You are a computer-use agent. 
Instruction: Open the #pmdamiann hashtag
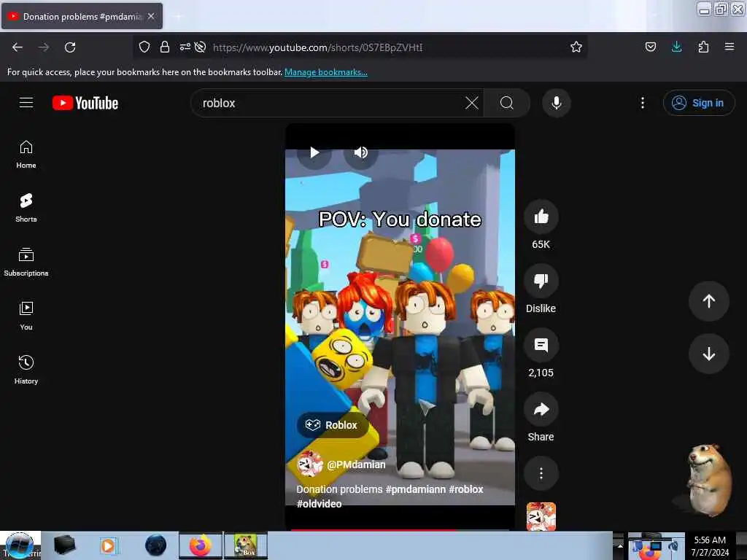[x=415, y=489]
